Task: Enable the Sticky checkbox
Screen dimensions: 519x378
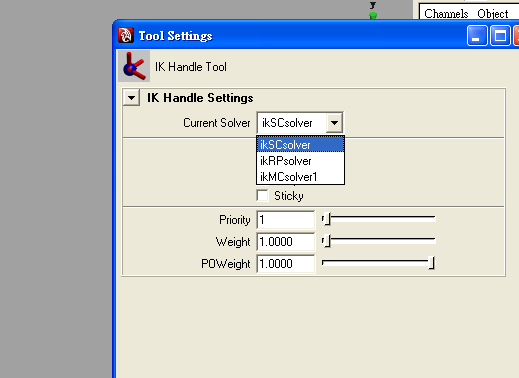Action: pyautogui.click(x=263, y=196)
